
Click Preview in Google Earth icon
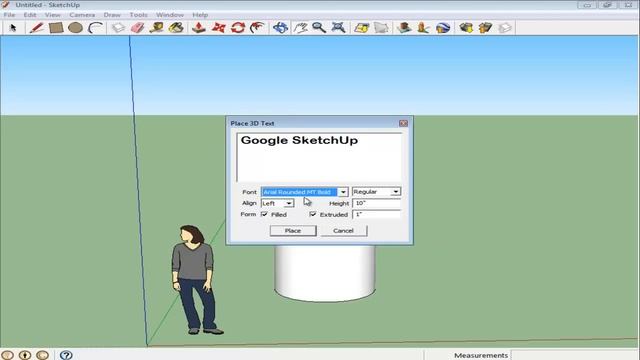443,28
